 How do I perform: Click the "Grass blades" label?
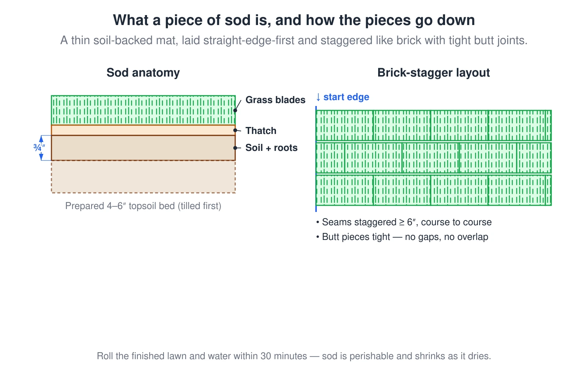point(275,100)
